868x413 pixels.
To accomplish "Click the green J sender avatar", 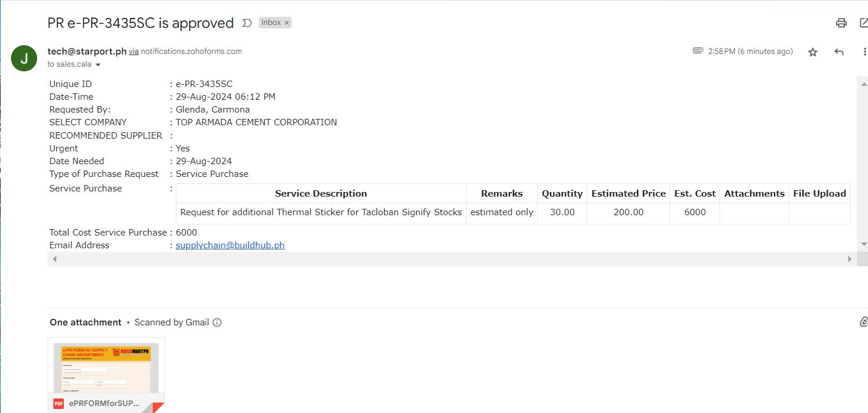I will click(x=24, y=58).
